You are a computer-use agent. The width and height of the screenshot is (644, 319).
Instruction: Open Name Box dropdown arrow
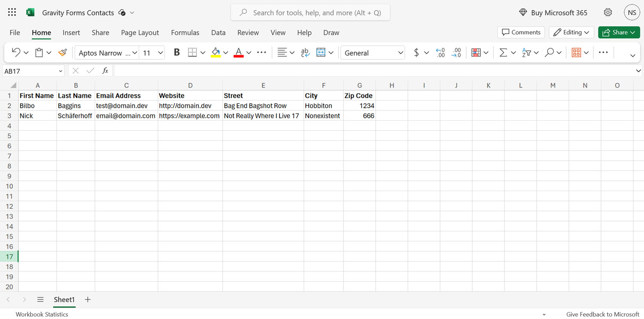[x=61, y=71]
